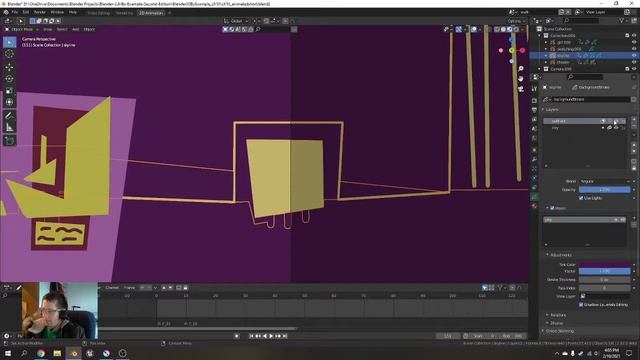Open the Output properties tab
Image resolution: width=640 pixels, height=360 pixels.
coord(534,110)
